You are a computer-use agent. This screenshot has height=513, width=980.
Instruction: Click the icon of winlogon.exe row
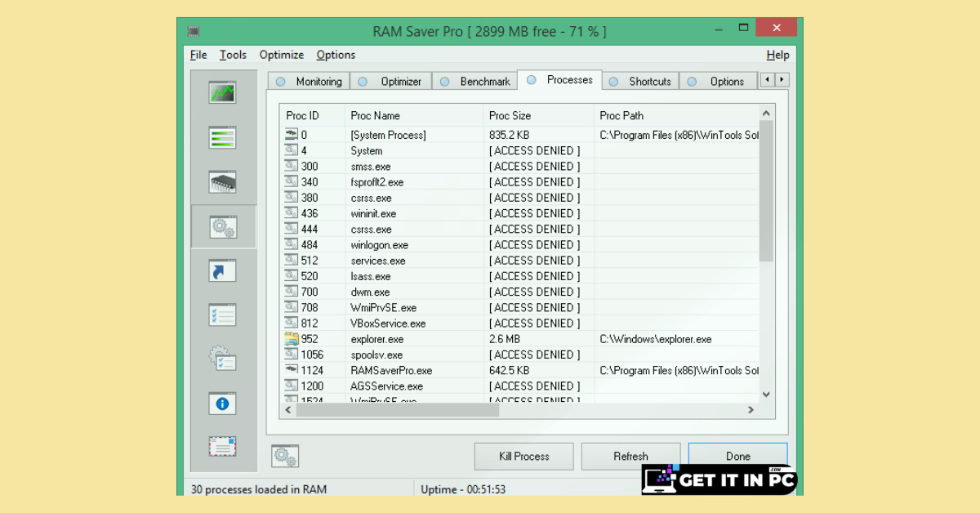click(292, 244)
